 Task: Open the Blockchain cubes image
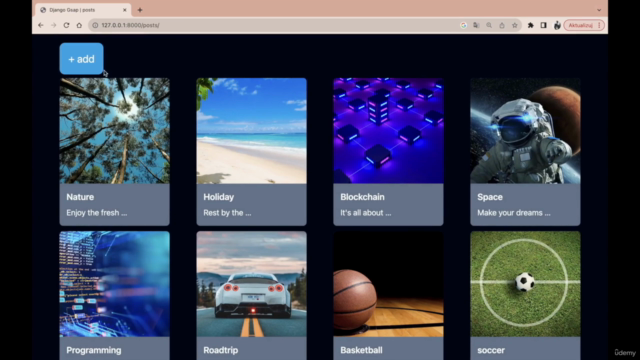[x=388, y=131]
